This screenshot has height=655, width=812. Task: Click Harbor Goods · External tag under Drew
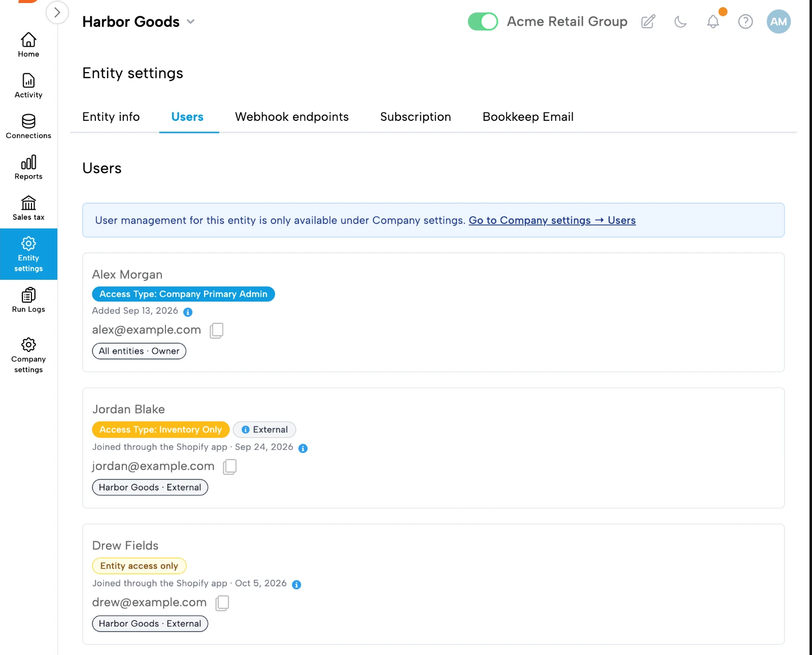click(150, 624)
